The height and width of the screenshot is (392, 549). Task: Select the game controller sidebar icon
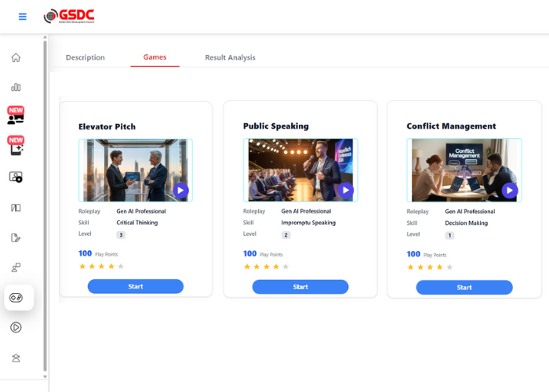click(x=16, y=297)
